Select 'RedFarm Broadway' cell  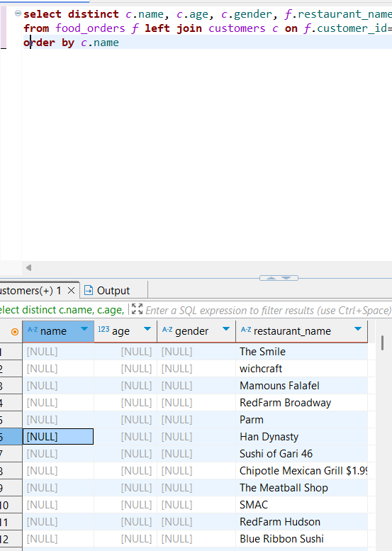[x=302, y=403]
